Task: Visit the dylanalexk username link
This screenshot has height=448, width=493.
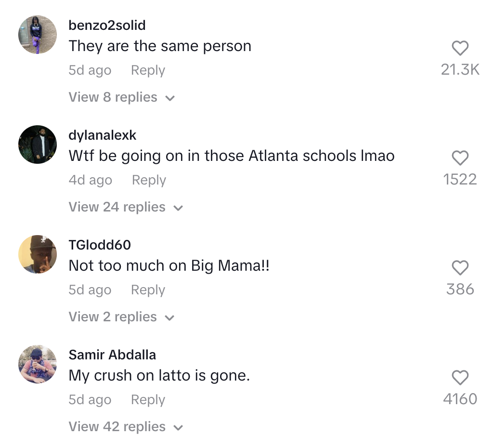Action: click(103, 135)
